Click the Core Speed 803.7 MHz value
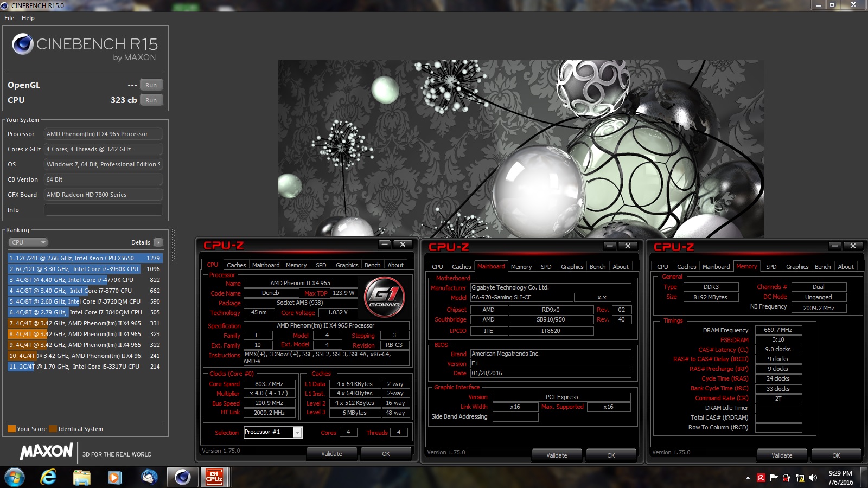The image size is (868, 488). coord(270,384)
